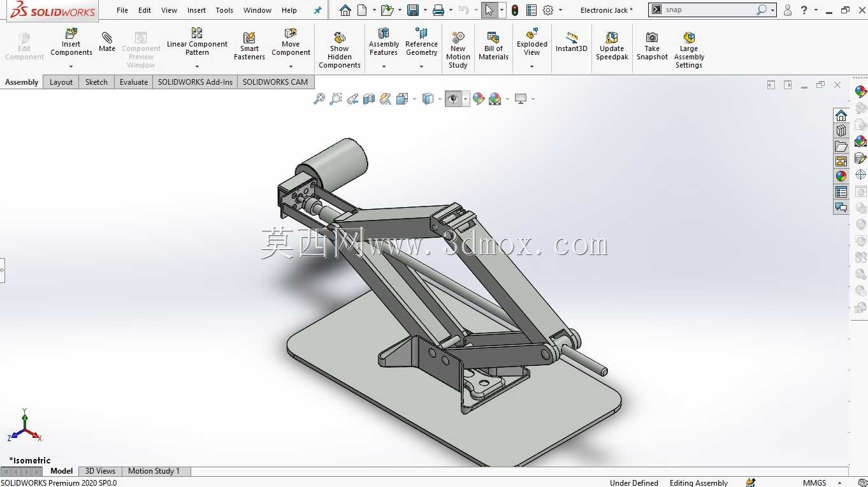Open the Insert menu
This screenshot has height=487, width=868.
tap(196, 10)
